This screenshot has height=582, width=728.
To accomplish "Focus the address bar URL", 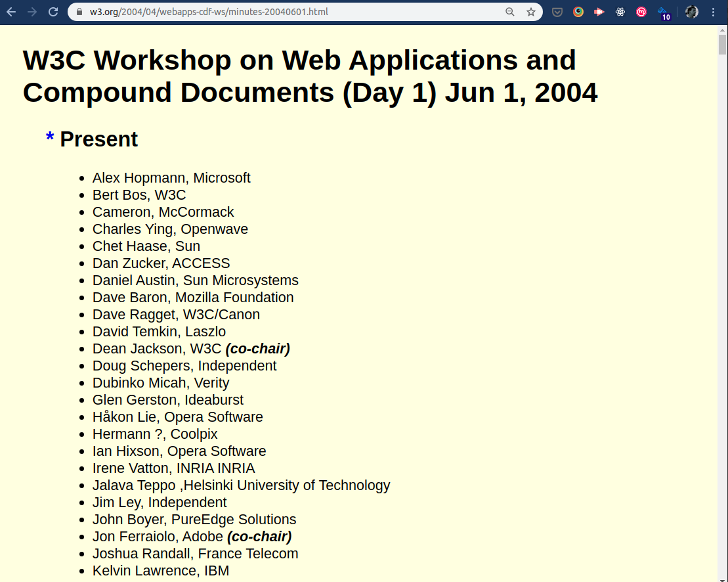I will point(209,12).
